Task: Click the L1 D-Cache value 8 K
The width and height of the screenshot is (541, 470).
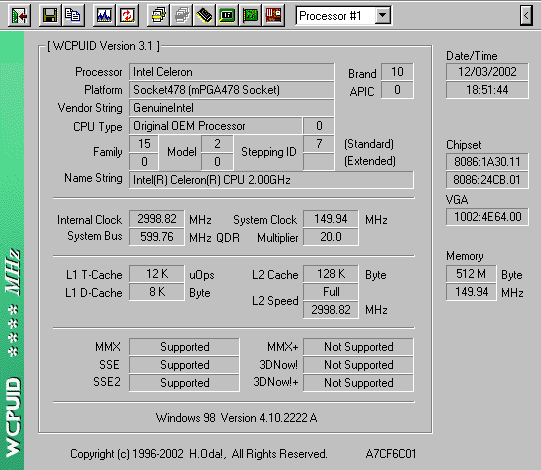Action: [157, 292]
